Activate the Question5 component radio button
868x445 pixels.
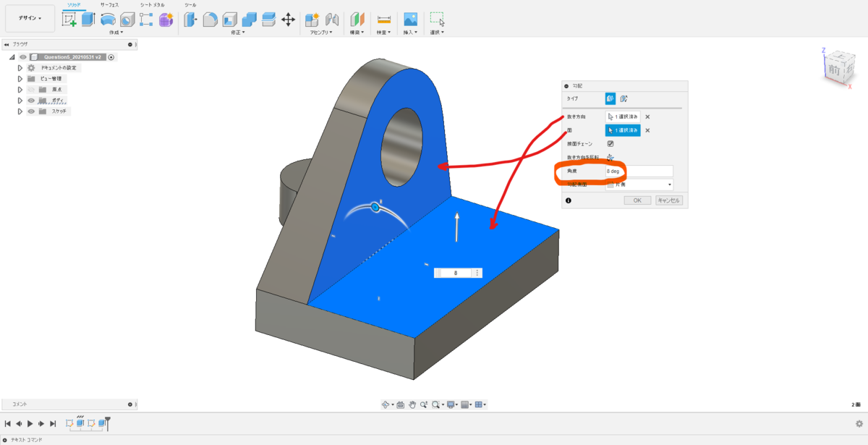[111, 57]
